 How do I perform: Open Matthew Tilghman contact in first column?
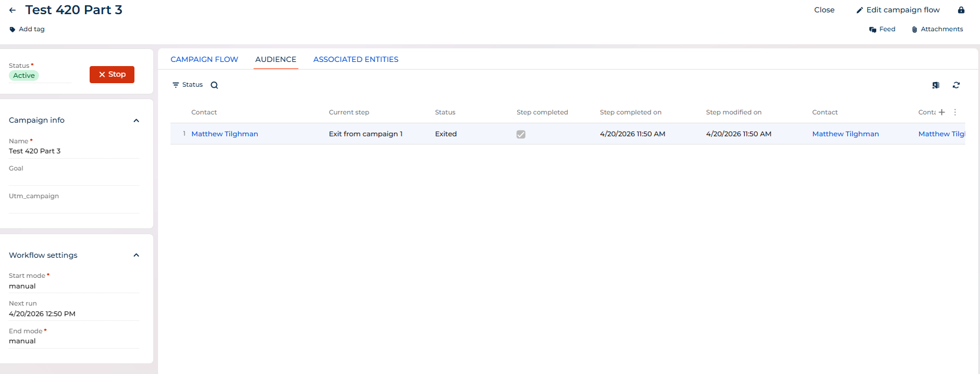(225, 134)
